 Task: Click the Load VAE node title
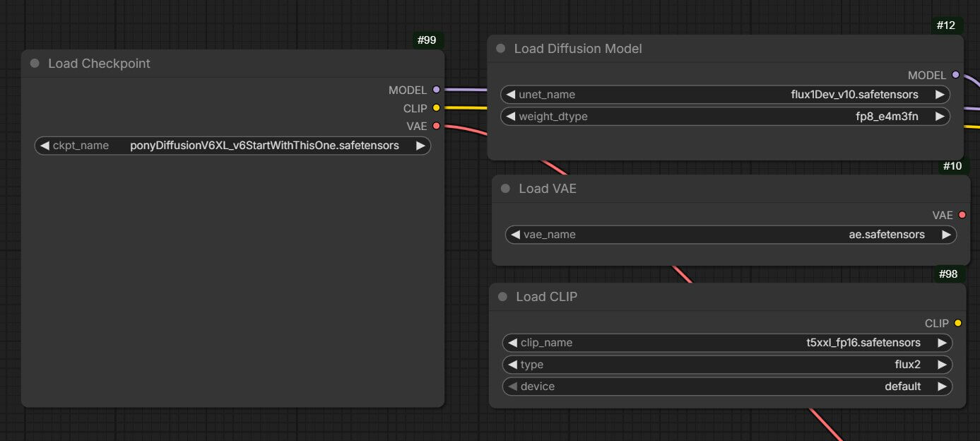tap(548, 189)
